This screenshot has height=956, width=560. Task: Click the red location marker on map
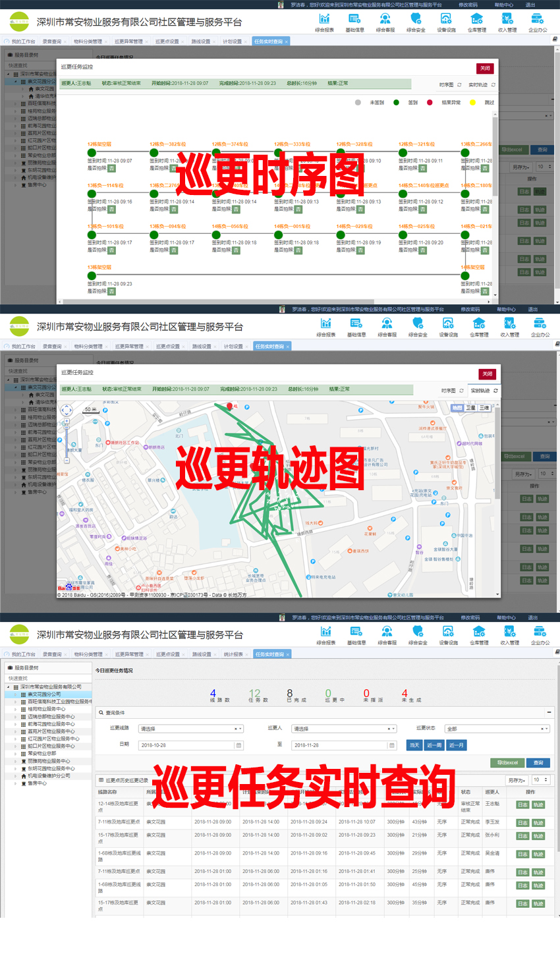(x=229, y=406)
